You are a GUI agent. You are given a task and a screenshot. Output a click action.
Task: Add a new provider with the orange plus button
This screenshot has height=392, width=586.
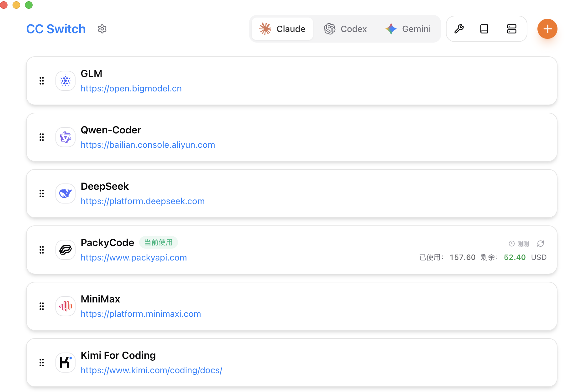547,29
